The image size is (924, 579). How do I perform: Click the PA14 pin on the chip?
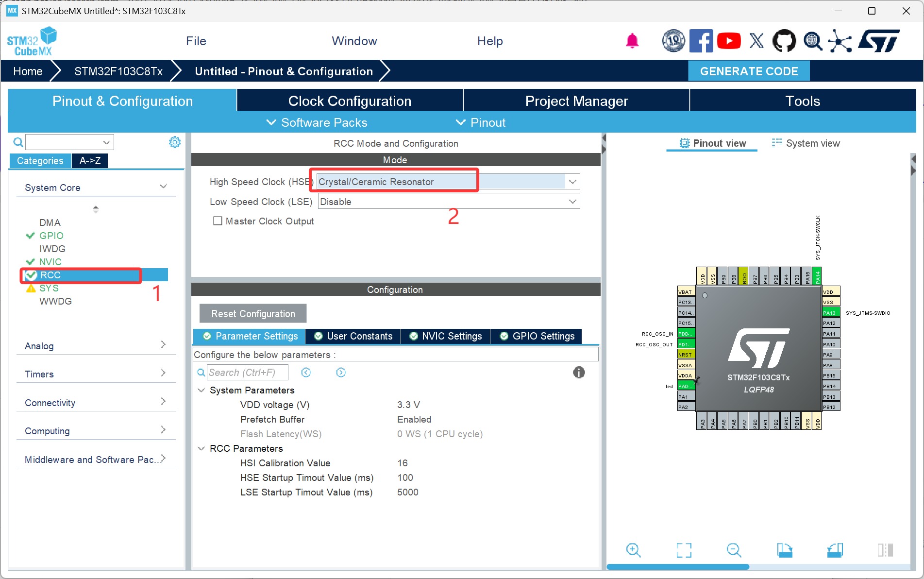[x=817, y=275]
